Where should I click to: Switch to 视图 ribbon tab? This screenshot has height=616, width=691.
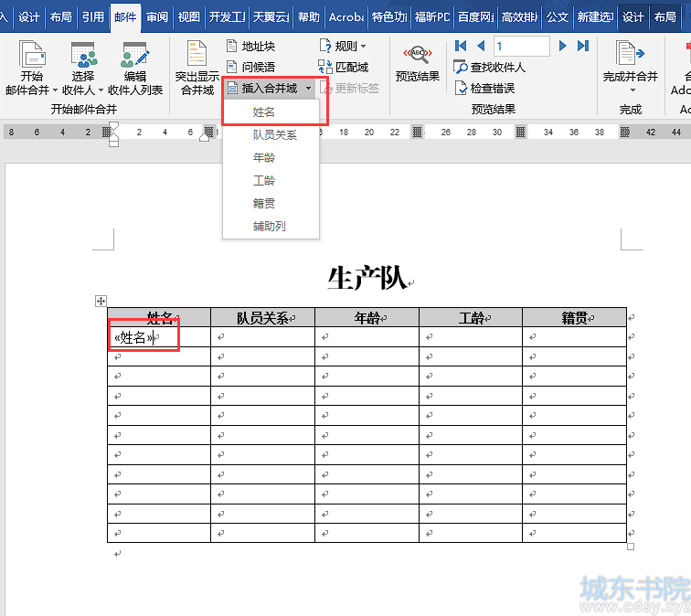pyautogui.click(x=189, y=16)
